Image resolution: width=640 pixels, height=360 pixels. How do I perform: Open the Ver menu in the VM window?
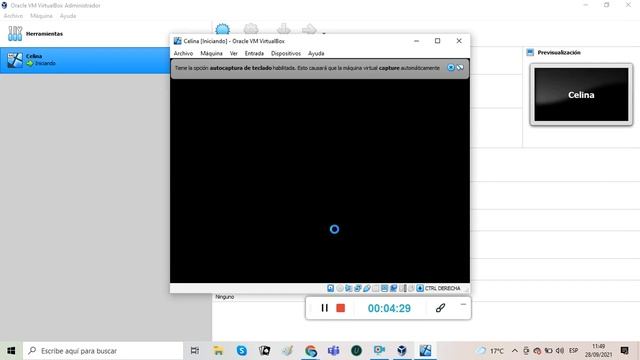click(x=233, y=53)
